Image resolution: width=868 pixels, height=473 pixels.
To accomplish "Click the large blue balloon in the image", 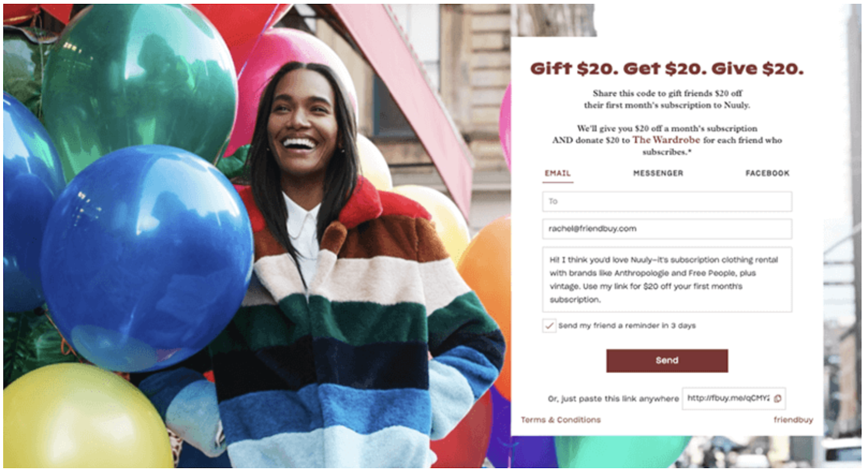I will 146,258.
